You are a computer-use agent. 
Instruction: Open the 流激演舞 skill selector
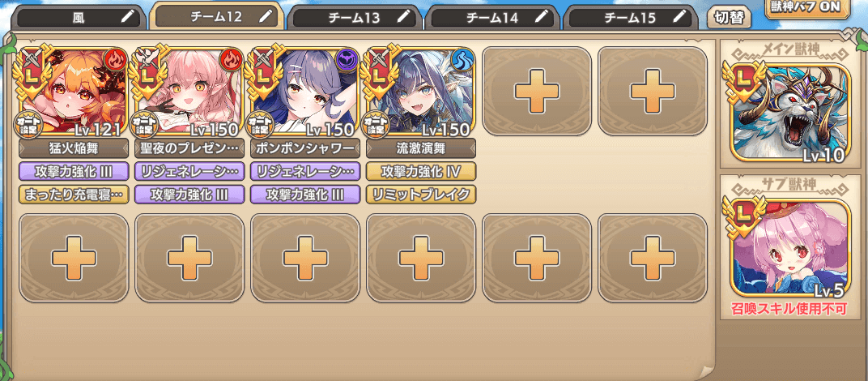coord(421,148)
